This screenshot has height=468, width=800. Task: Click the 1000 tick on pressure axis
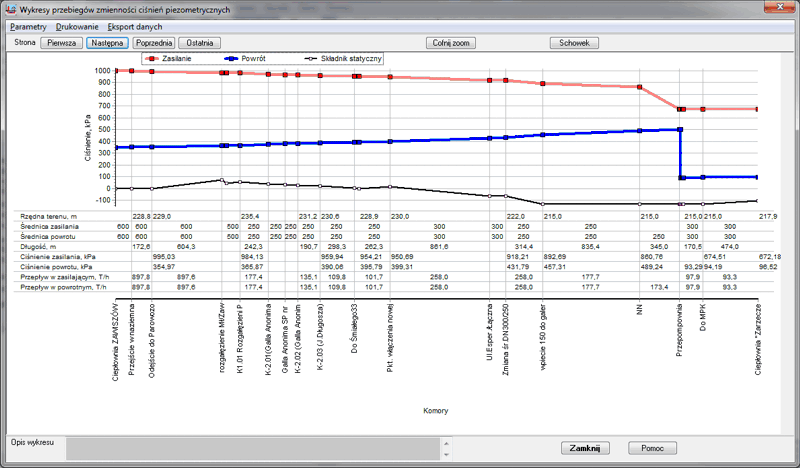[x=102, y=70]
